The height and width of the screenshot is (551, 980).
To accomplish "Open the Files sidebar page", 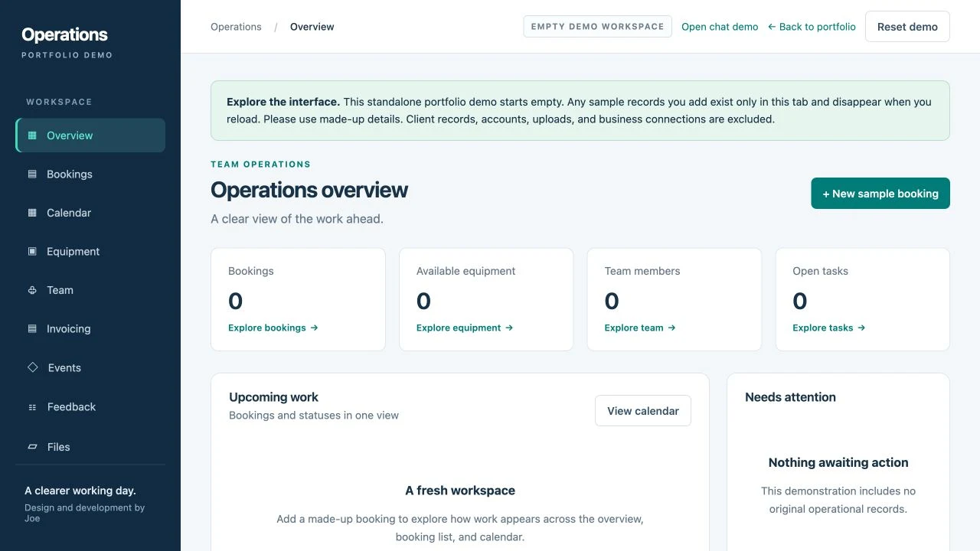I will (90, 446).
